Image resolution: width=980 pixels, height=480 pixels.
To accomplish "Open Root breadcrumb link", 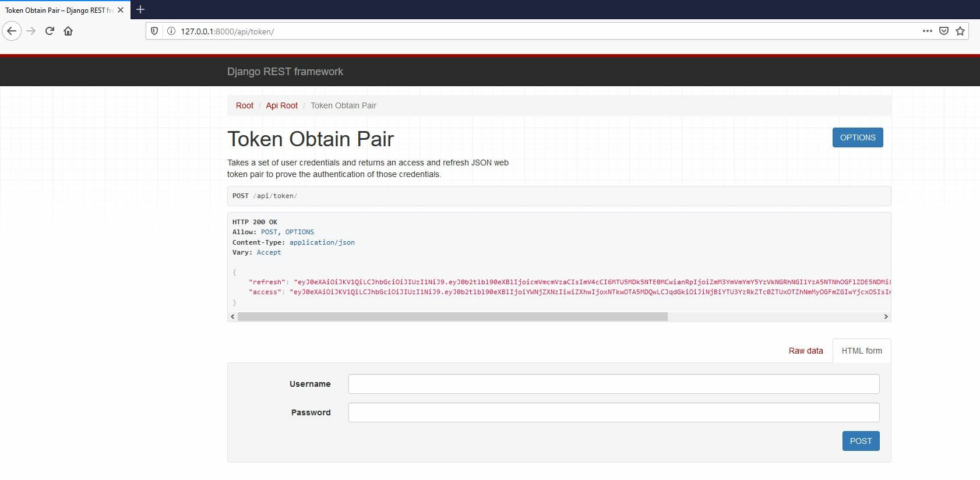I will point(244,105).
